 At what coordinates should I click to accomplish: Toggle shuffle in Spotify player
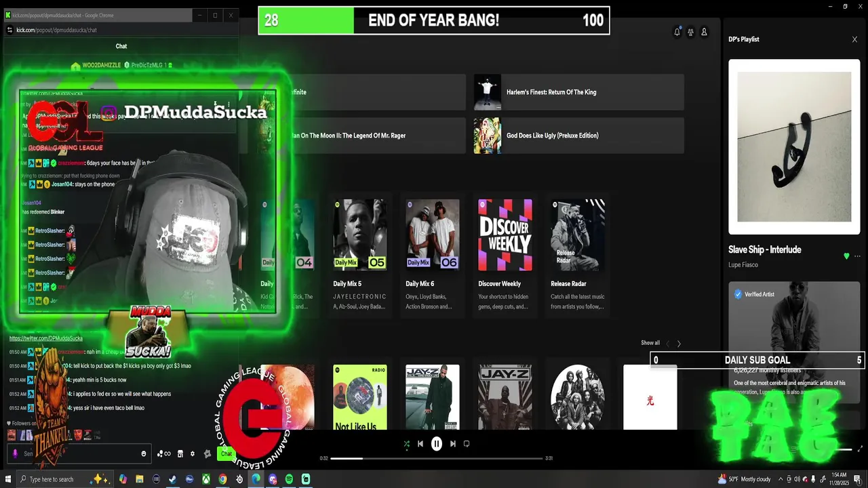coord(406,444)
